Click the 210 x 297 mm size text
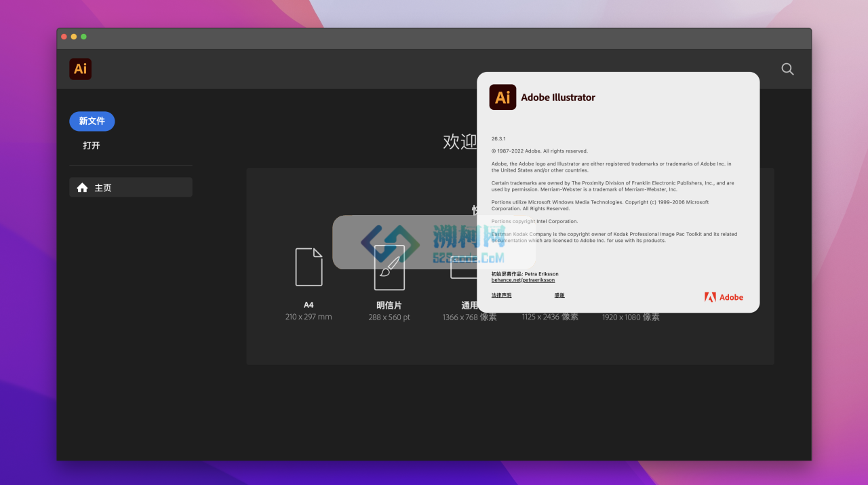 tap(309, 317)
